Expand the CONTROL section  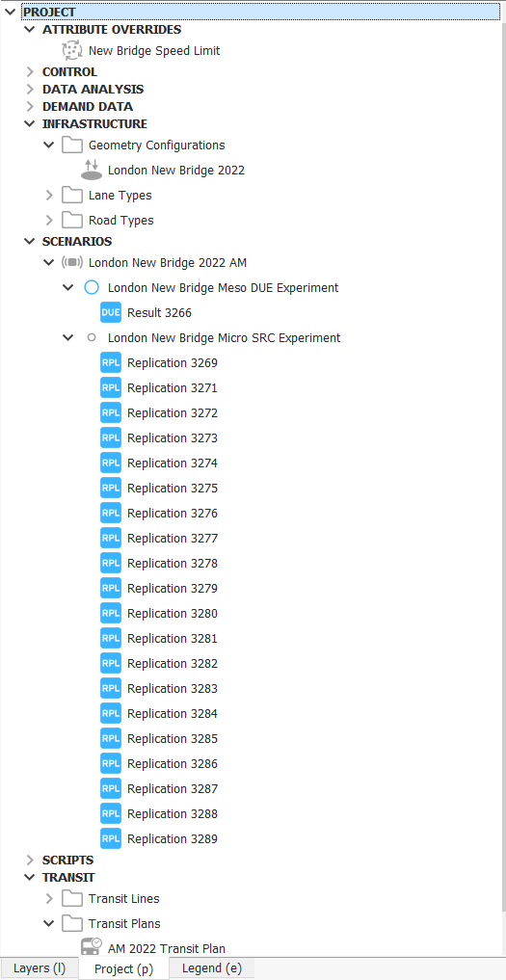(x=30, y=72)
